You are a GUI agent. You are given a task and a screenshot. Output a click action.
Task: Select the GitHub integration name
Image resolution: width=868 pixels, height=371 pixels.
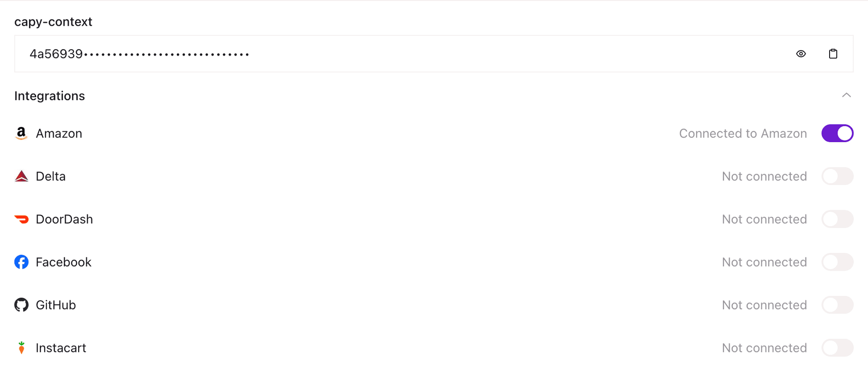pos(56,305)
